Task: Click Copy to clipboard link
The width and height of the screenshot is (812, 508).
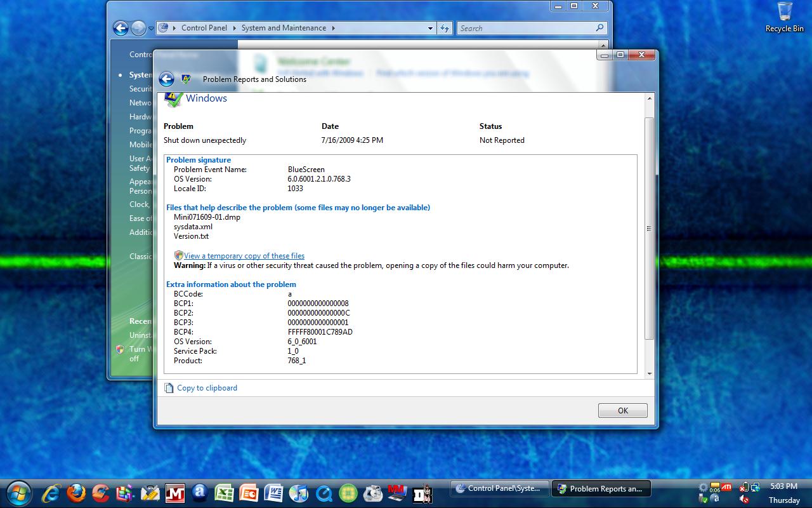Action: 207,388
